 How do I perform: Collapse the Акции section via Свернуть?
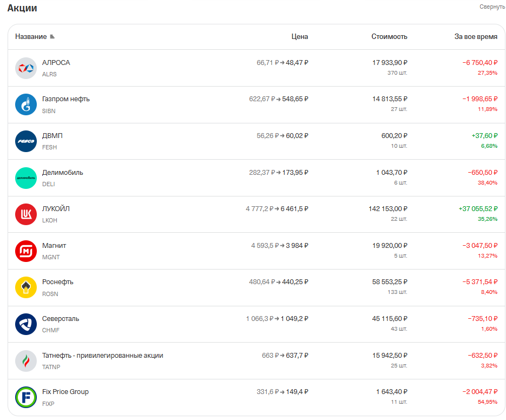[x=492, y=6]
